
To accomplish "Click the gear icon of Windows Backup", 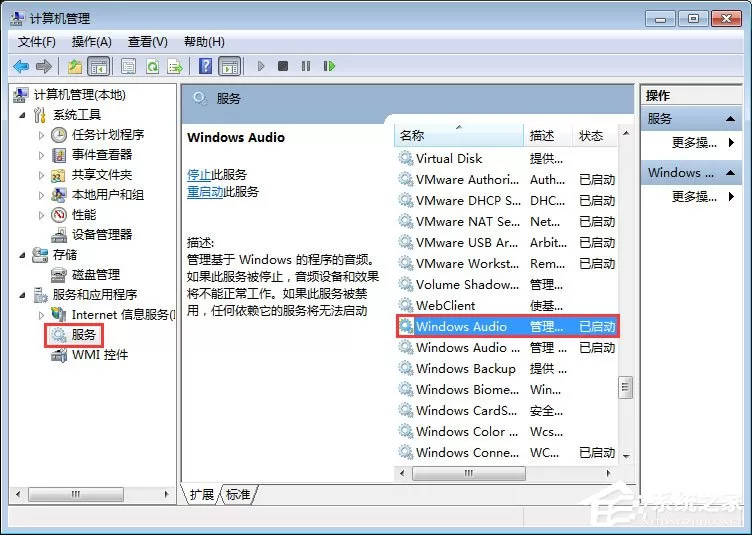I will click(x=406, y=368).
